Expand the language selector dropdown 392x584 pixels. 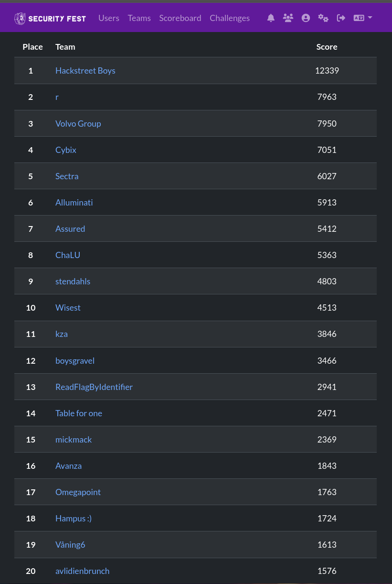pos(362,18)
